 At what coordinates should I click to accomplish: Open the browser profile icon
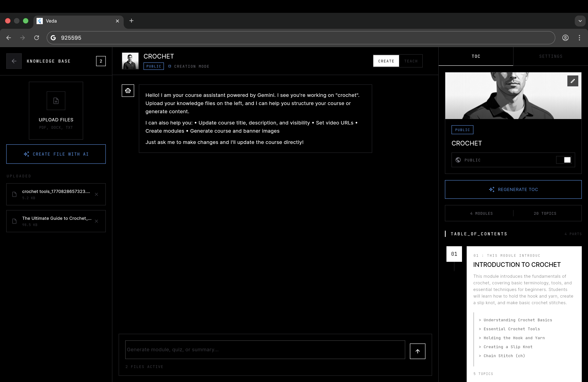pyautogui.click(x=565, y=38)
